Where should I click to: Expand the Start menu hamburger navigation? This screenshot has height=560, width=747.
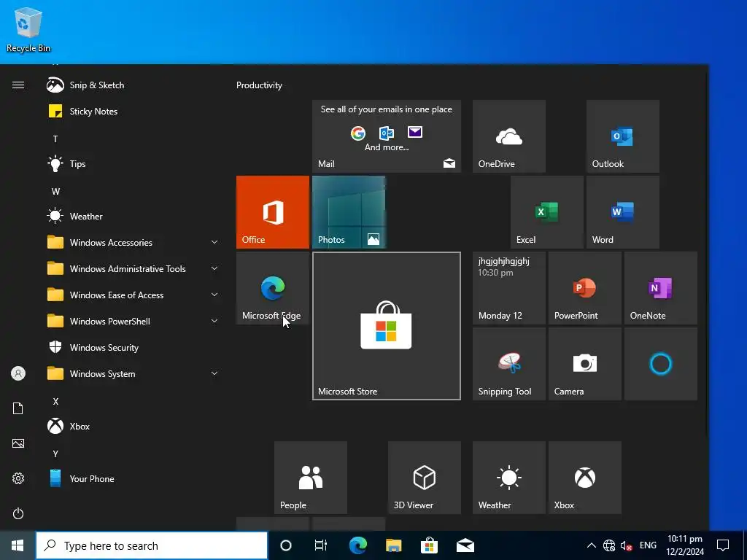(x=18, y=85)
